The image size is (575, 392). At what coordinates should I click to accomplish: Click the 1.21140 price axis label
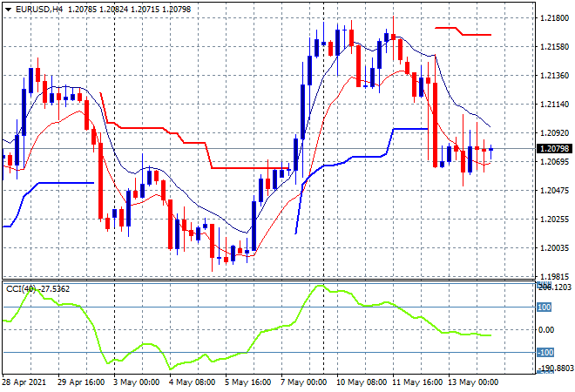pyautogui.click(x=555, y=105)
